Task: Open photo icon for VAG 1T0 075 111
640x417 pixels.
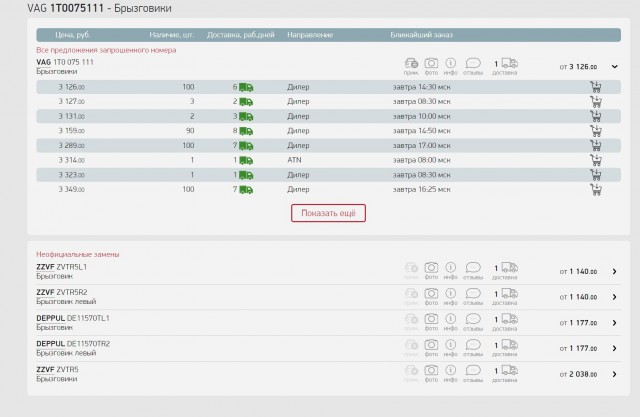Action: pos(431,66)
